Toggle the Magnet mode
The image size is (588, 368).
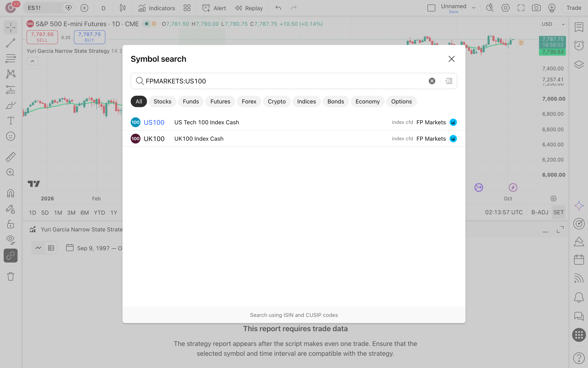[10, 193]
